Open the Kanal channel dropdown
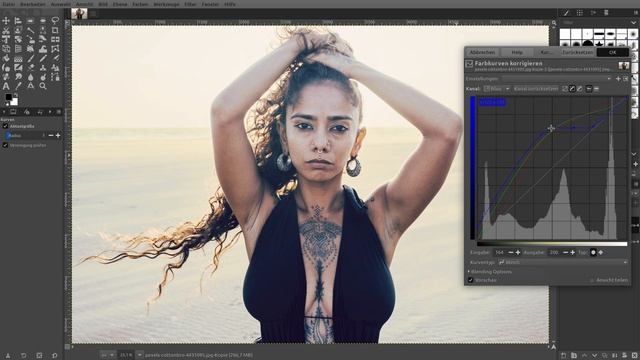Viewport: 640px width, 360px height. (497, 89)
